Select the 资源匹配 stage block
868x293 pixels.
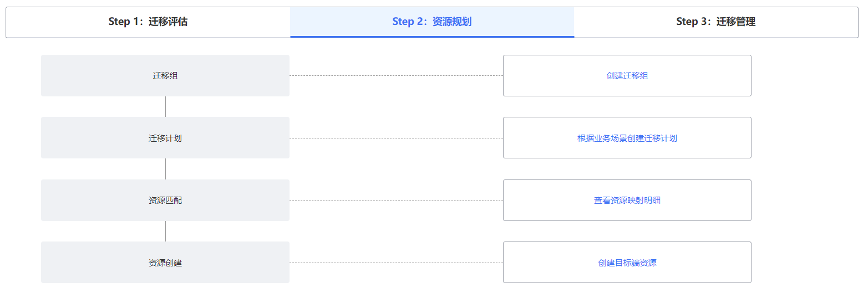(165, 200)
